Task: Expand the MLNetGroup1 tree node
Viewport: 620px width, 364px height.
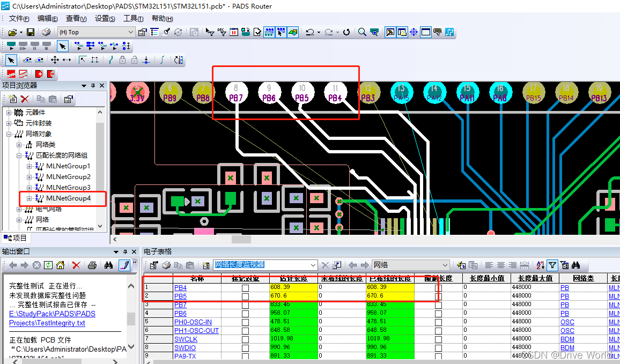Action: (29, 166)
